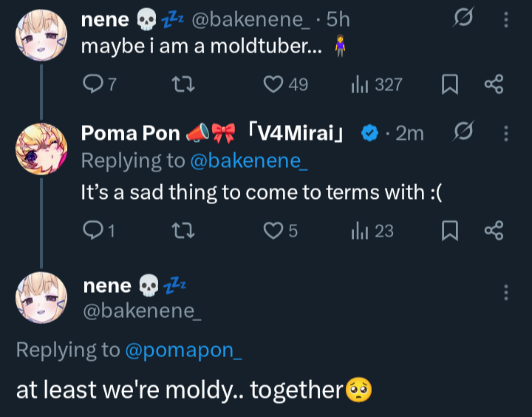
Task: Bookmark Poma Pon's reply
Action: (x=449, y=231)
